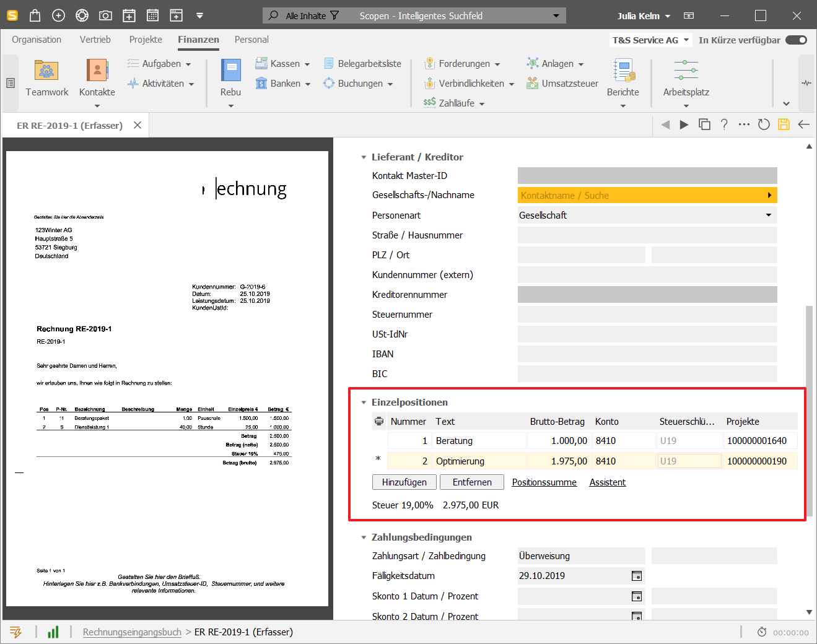Go to next record arrow
Viewport: 817px width, 644px height.
684,124
